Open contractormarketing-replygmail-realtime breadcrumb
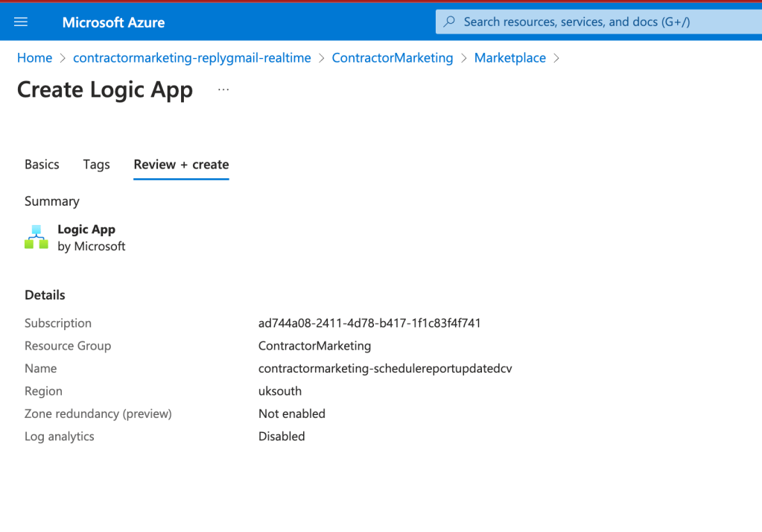 (x=192, y=58)
